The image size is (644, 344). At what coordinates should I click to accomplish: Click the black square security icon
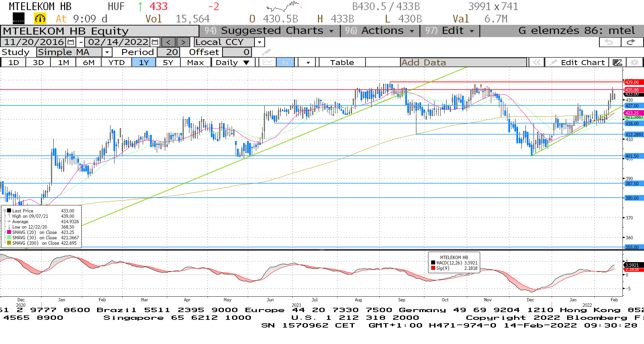tap(18, 18)
